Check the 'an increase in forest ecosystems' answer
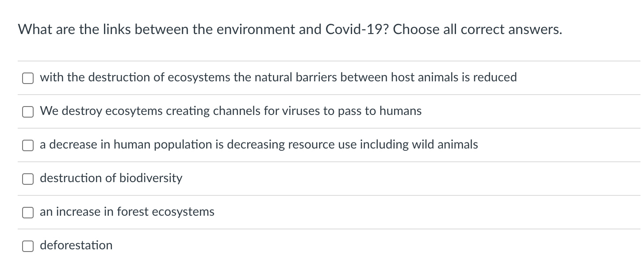Image resolution: width=644 pixels, height=267 pixels. tap(28, 212)
